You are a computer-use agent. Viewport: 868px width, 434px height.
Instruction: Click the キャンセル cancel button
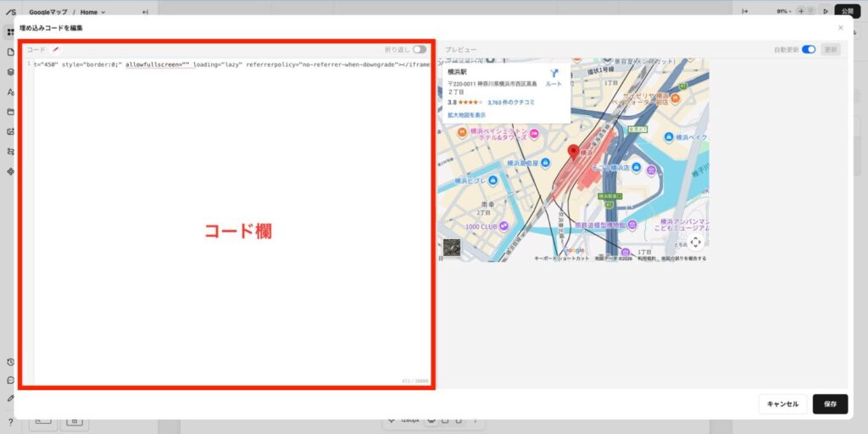[782, 404]
